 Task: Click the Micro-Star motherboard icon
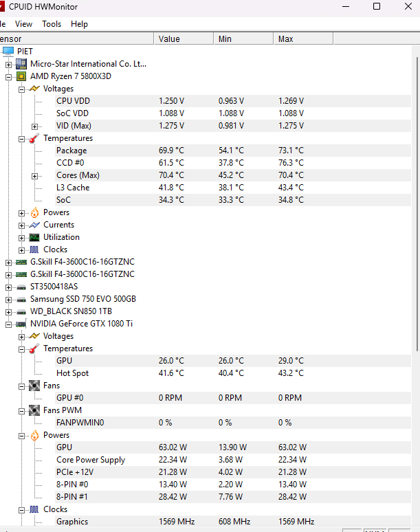click(21, 64)
